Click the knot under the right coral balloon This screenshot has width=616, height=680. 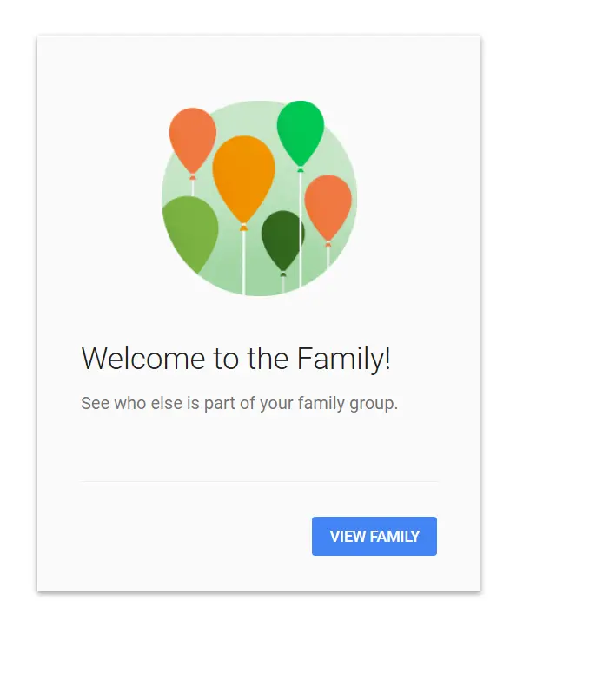point(328,244)
